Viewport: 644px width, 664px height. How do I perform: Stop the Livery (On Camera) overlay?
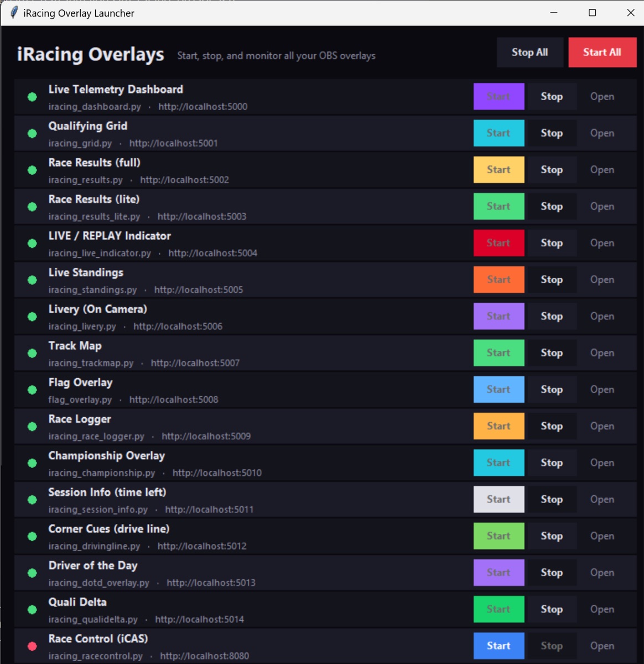[x=552, y=317]
